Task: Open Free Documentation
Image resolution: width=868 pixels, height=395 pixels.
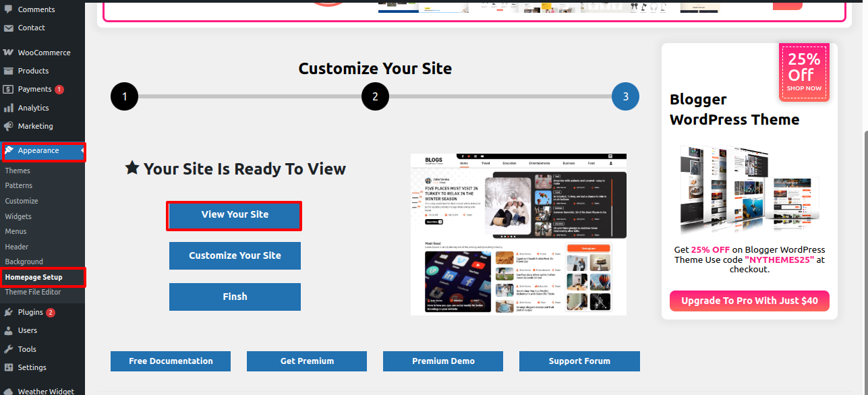Action: pos(171,361)
